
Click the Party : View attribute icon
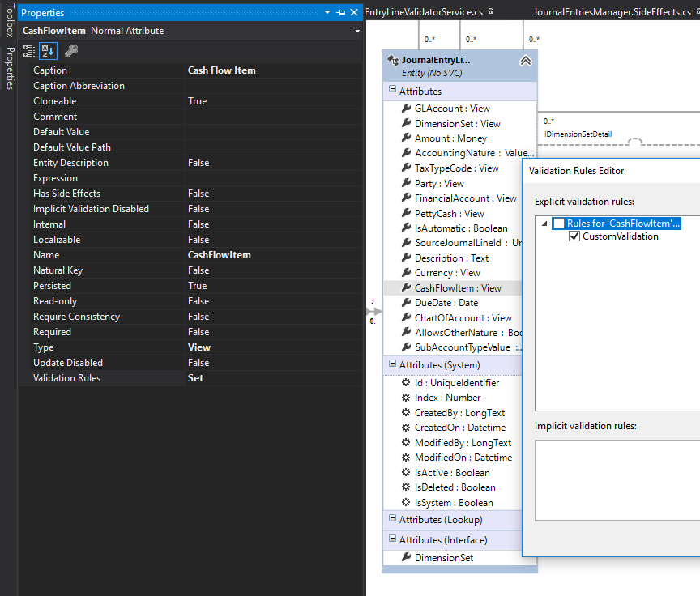click(406, 183)
